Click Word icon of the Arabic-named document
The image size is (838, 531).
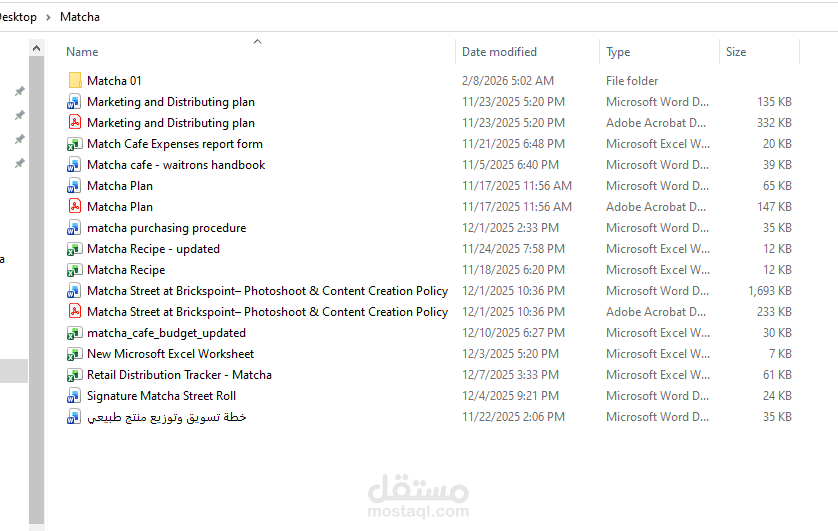[x=74, y=417]
